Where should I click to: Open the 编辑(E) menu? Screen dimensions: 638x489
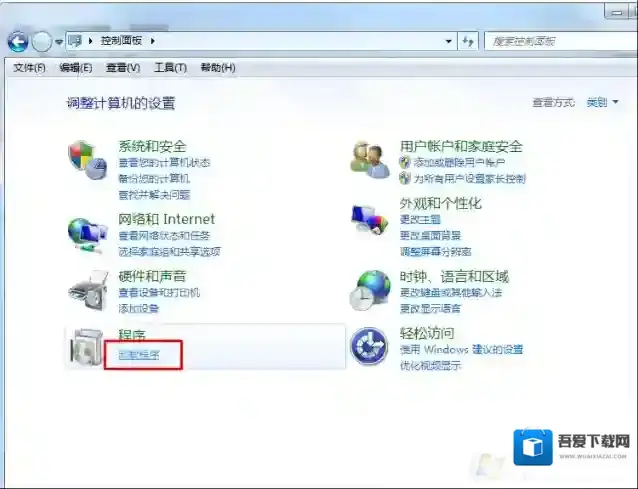click(76, 68)
